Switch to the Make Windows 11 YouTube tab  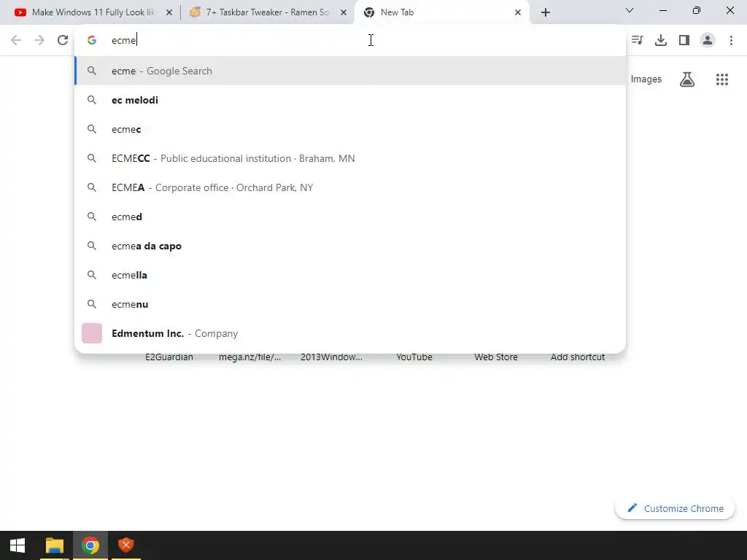(x=93, y=12)
